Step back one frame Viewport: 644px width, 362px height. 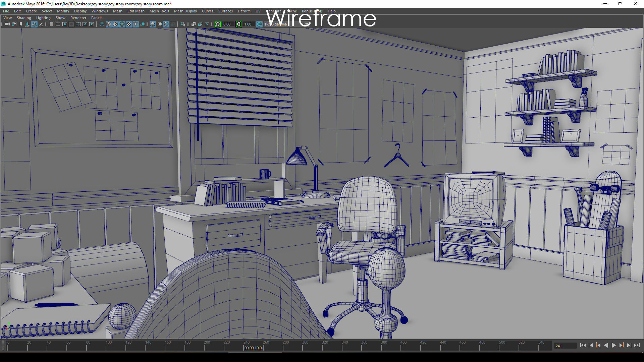pos(591,345)
